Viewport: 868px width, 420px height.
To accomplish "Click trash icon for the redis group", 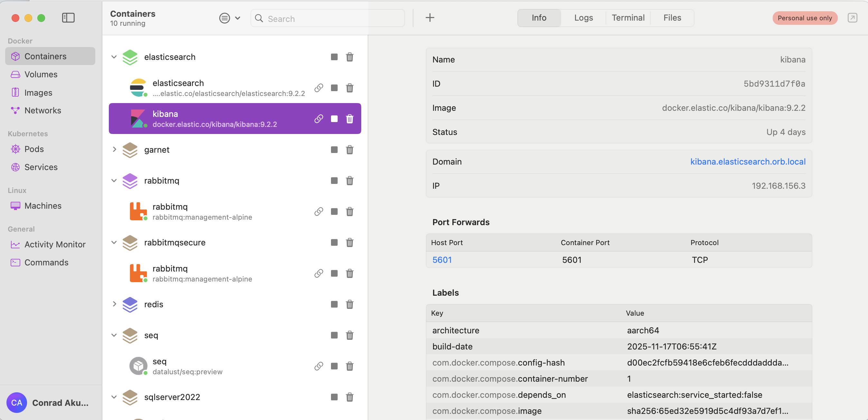I will click(x=349, y=304).
